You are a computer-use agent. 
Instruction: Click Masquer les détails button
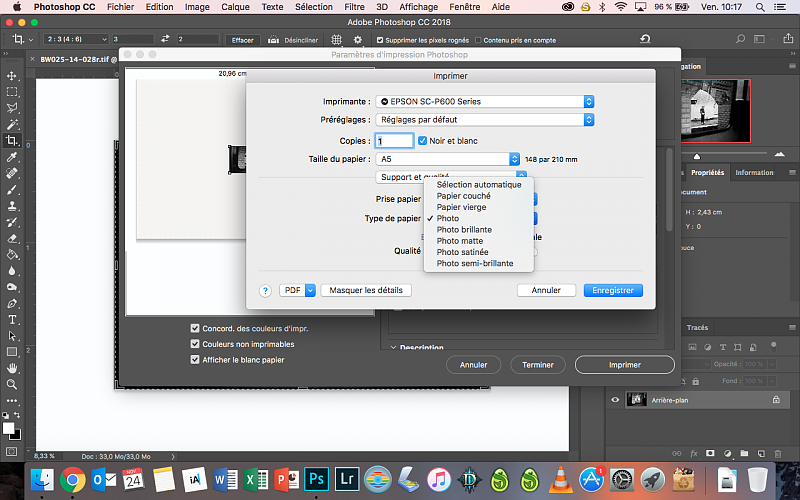[x=366, y=290]
